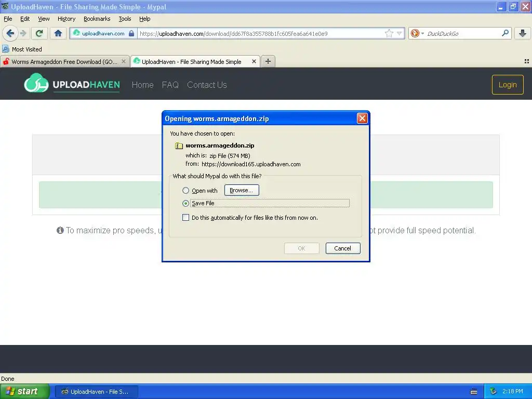Image resolution: width=532 pixels, height=399 pixels.
Task: Open a new tab with the plus button
Action: (268, 61)
